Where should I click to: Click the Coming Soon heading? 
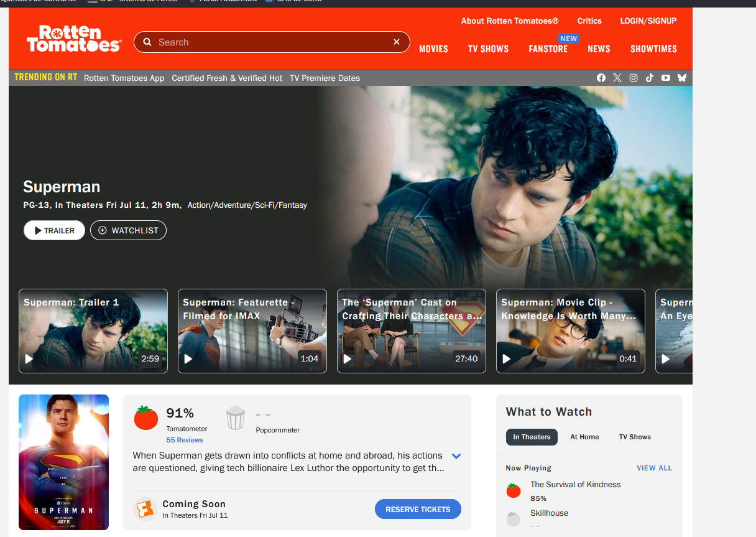194,504
